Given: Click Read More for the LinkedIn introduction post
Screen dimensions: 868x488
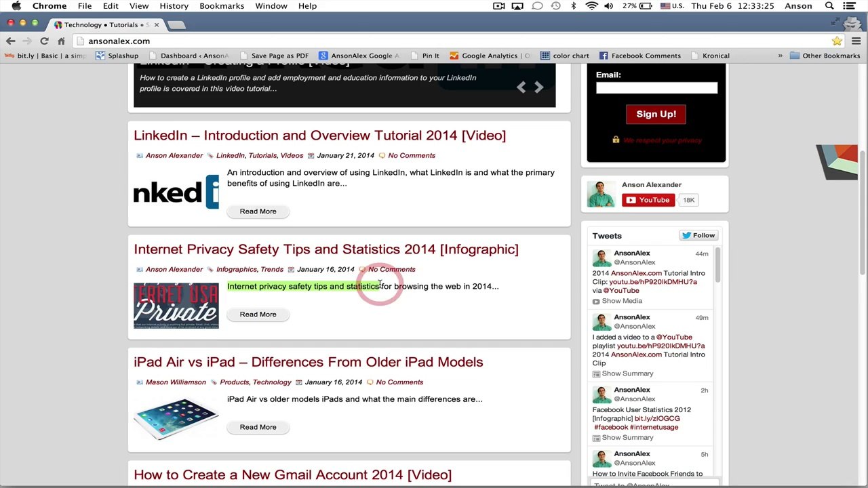Looking at the screenshot, I should [x=258, y=211].
